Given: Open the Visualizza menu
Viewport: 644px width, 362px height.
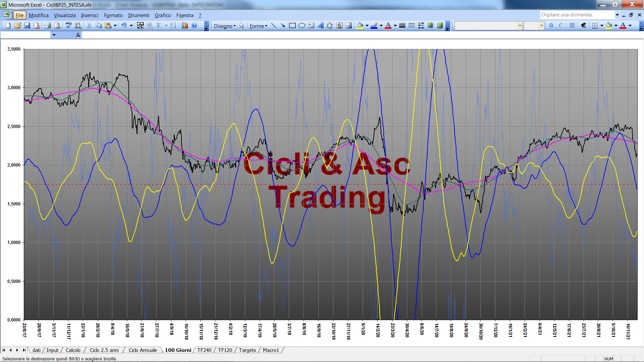Looking at the screenshot, I should tap(65, 15).
